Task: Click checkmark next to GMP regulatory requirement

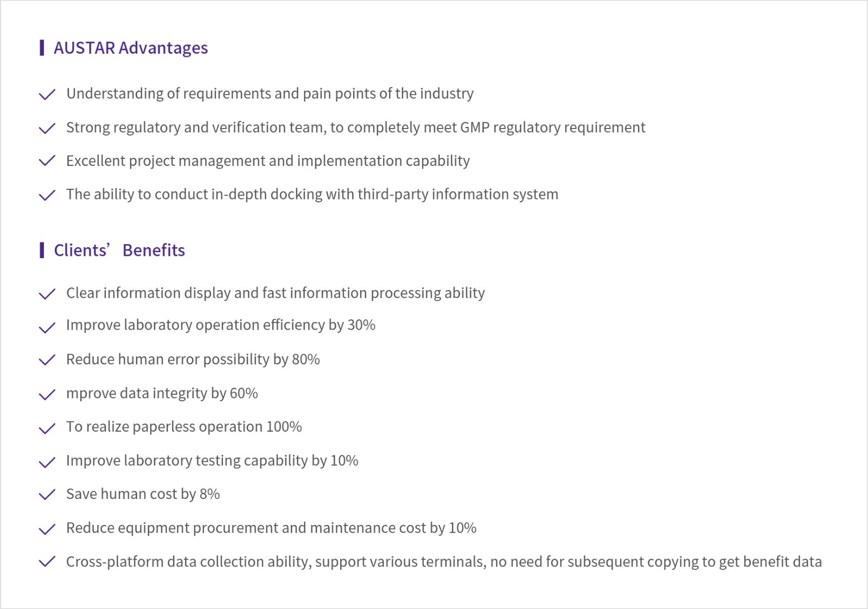Action: point(47,128)
